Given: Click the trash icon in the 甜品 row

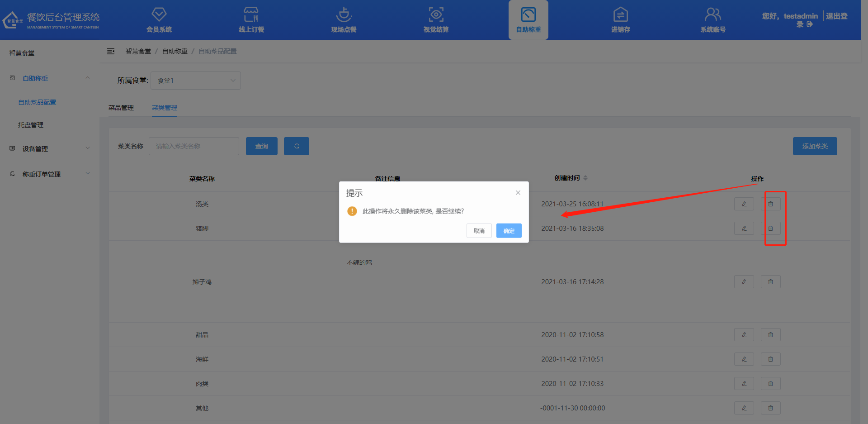Looking at the screenshot, I should click(x=770, y=335).
